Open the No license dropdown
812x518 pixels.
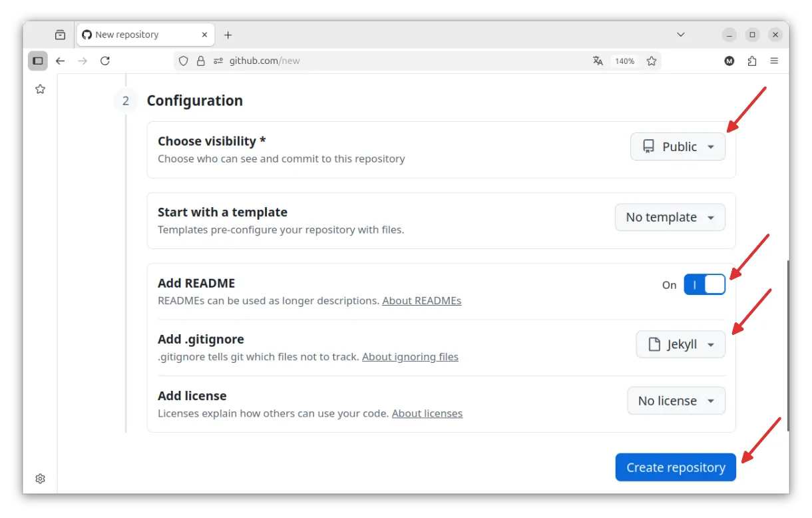pyautogui.click(x=676, y=400)
